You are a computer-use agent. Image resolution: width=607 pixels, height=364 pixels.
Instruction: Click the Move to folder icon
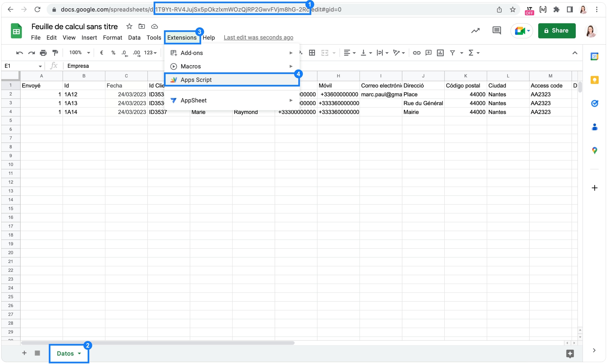[x=142, y=26]
